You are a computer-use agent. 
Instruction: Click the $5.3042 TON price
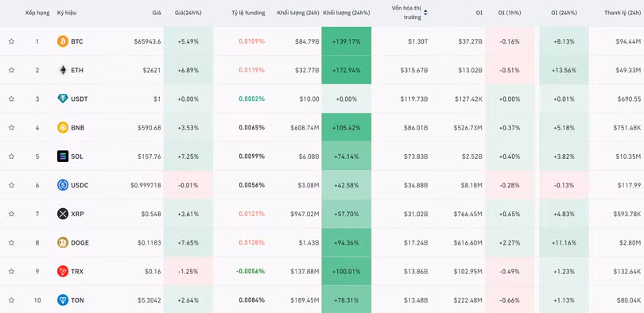tap(149, 299)
